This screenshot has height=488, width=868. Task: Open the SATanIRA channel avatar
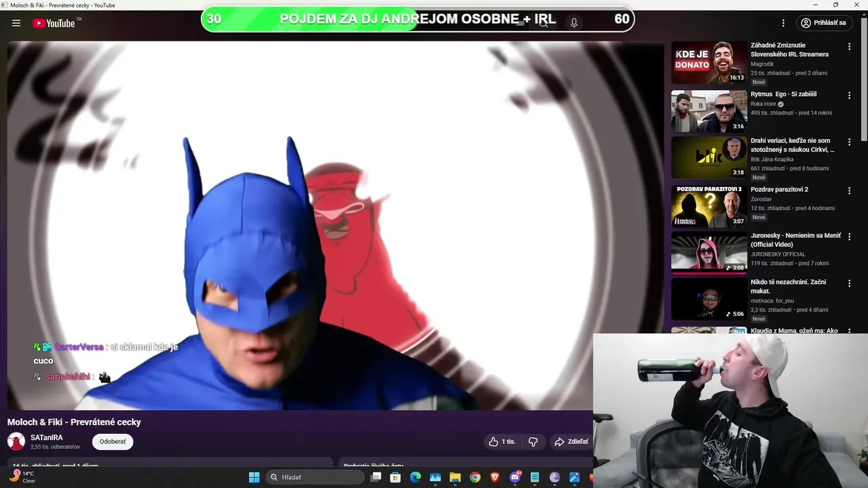(x=16, y=441)
